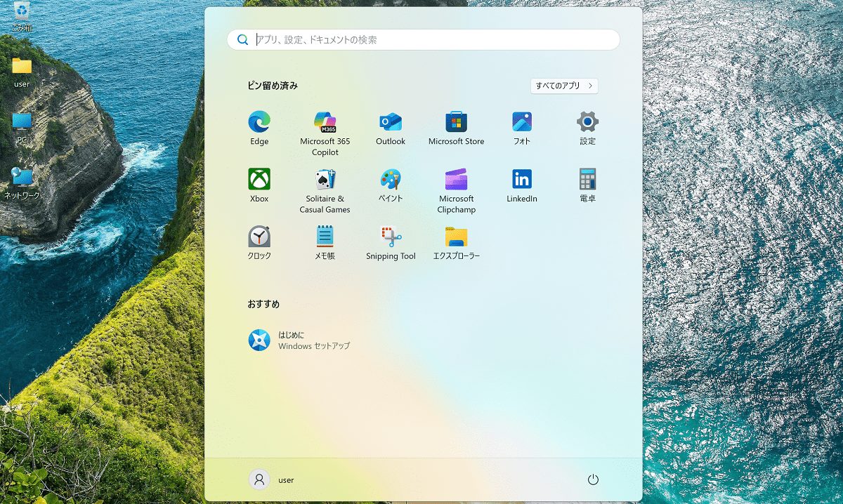Open Solitaire & Casual Games
843x504 pixels.
click(x=325, y=191)
